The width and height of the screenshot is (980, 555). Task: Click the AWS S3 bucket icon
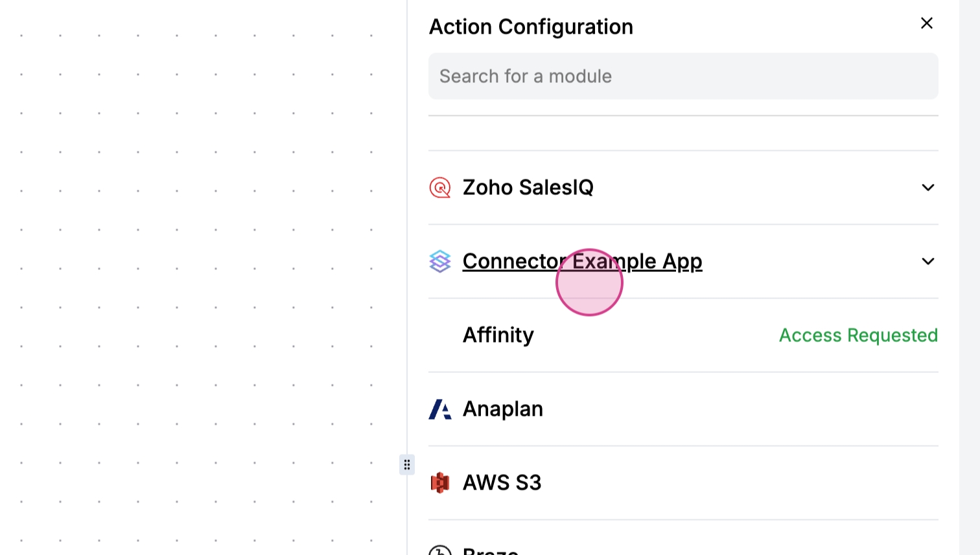tap(440, 483)
